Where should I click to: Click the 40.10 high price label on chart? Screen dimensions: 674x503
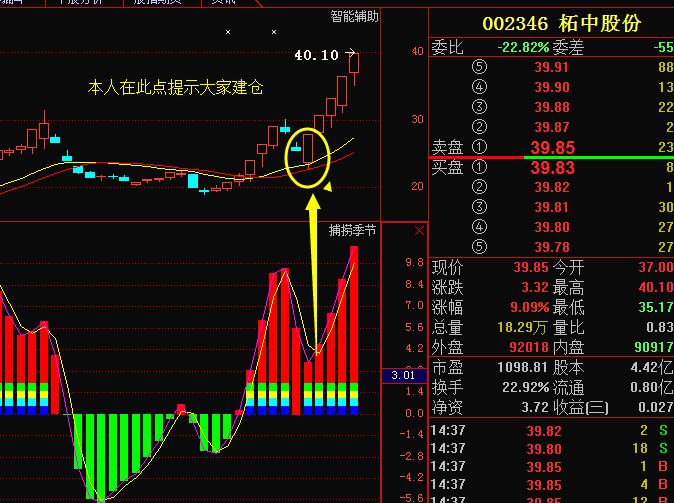[317, 55]
